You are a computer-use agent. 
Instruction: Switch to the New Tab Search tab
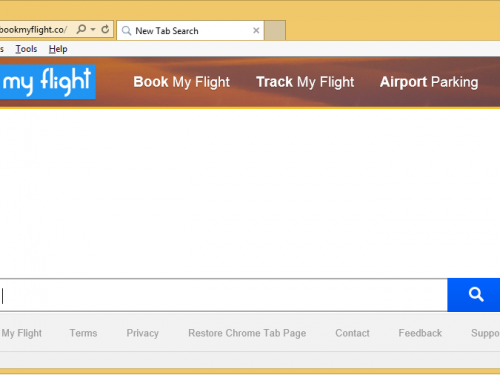click(190, 31)
